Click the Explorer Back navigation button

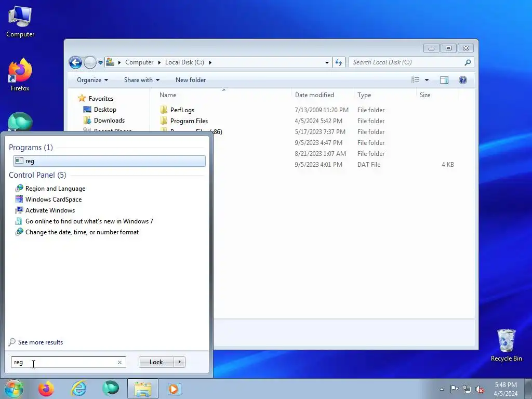(75, 62)
